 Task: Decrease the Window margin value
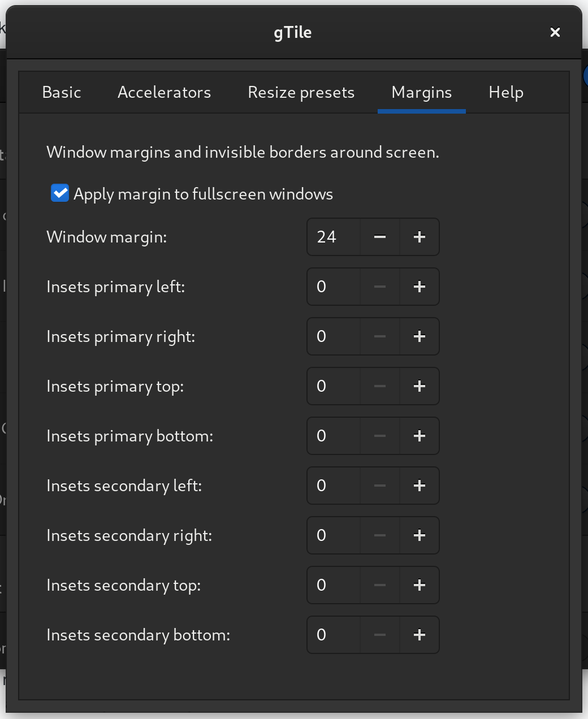(x=380, y=237)
